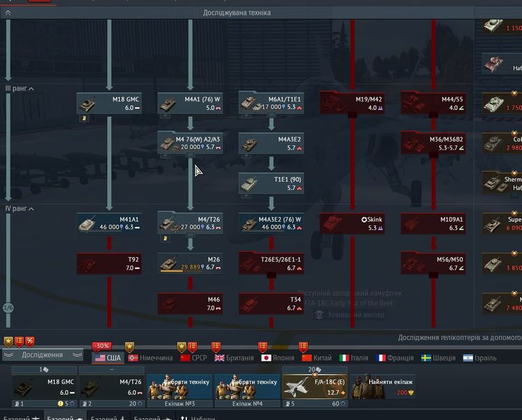Select the T1E1 (90) tank card
This screenshot has height=420, width=522.
271,184
